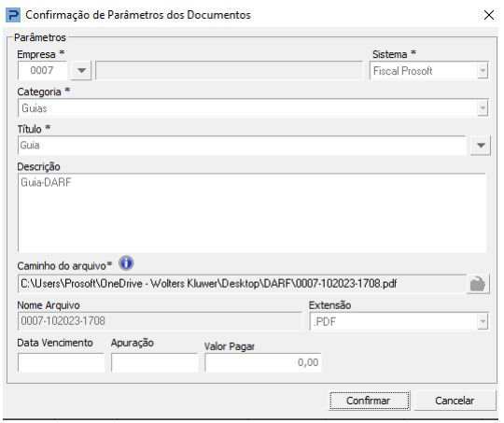Viewport: 504px width, 423px height.
Task: Focus the Empresa code field 0007
Action: [42, 70]
